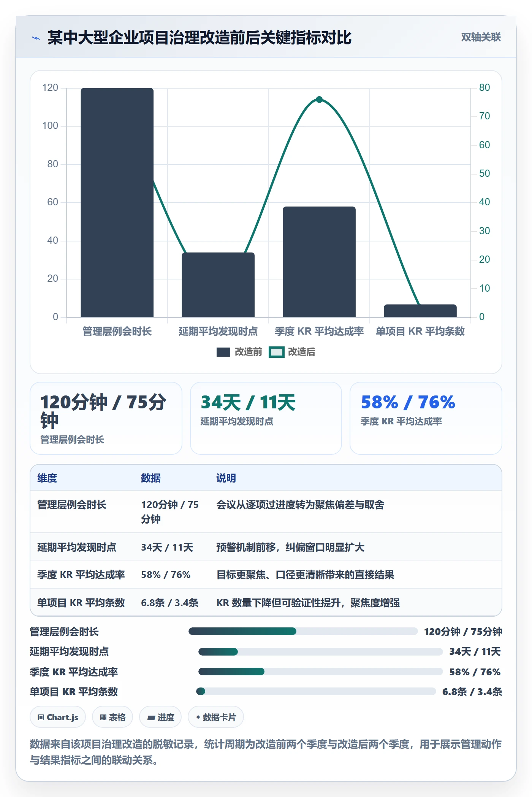
Task: Open the 120分钟 / 75分钟 data card
Action: [x=106, y=418]
